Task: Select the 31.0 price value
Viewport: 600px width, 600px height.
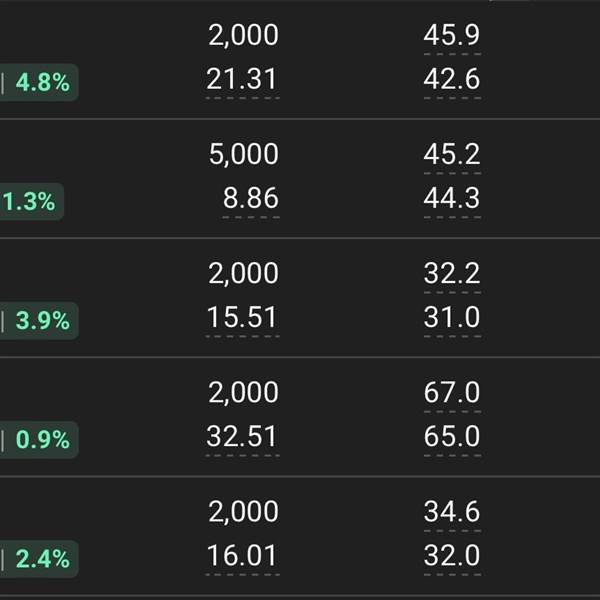Action: tap(452, 318)
